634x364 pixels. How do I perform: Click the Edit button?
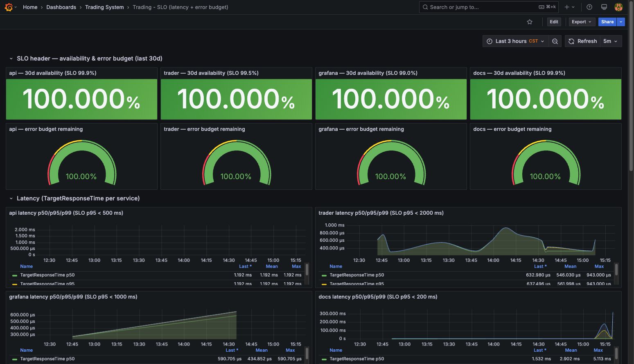(554, 22)
